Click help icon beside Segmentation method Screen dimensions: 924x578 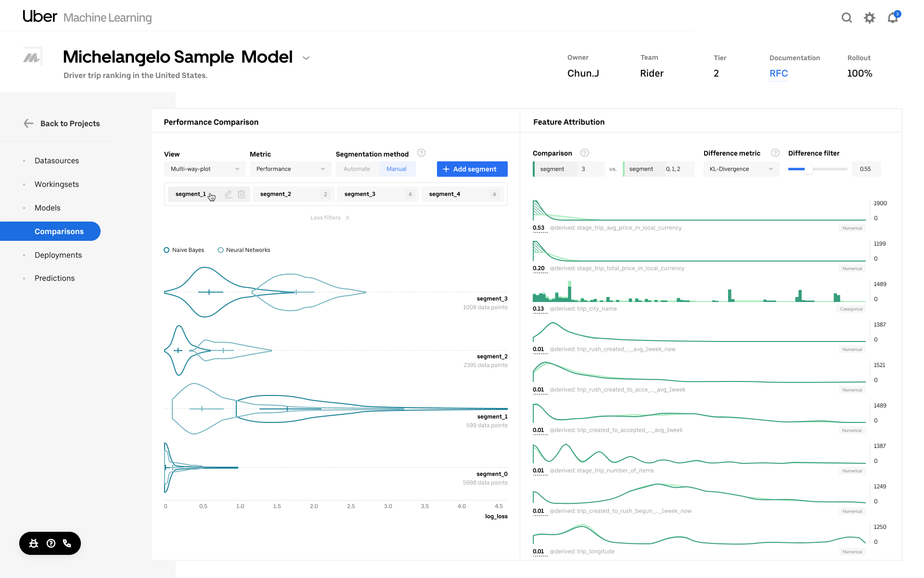coord(421,153)
